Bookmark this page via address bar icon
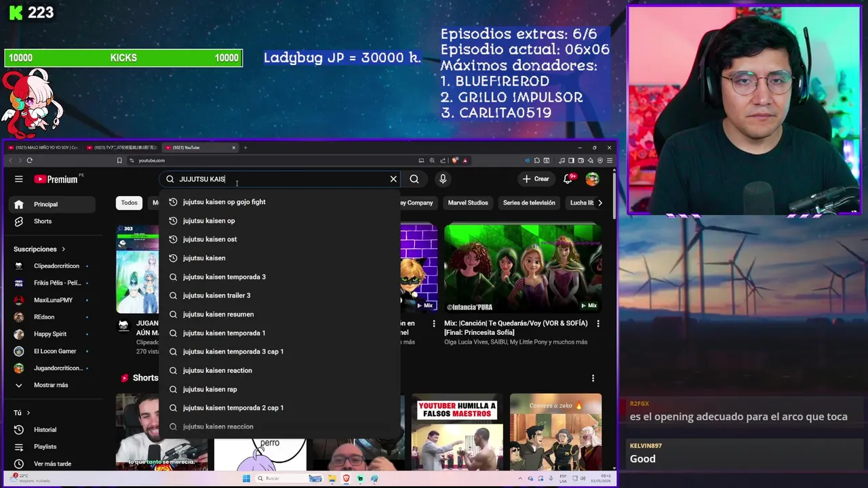This screenshot has width=868, height=488. point(119,161)
